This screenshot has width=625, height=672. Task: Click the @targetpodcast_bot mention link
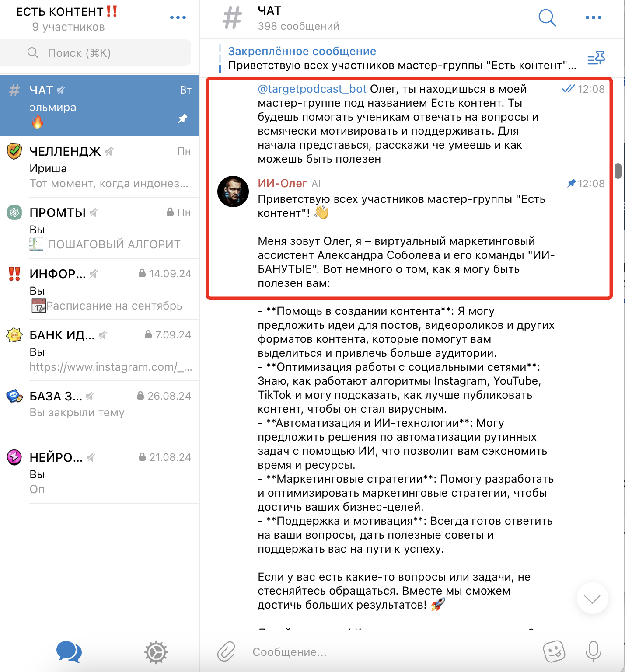pos(312,89)
